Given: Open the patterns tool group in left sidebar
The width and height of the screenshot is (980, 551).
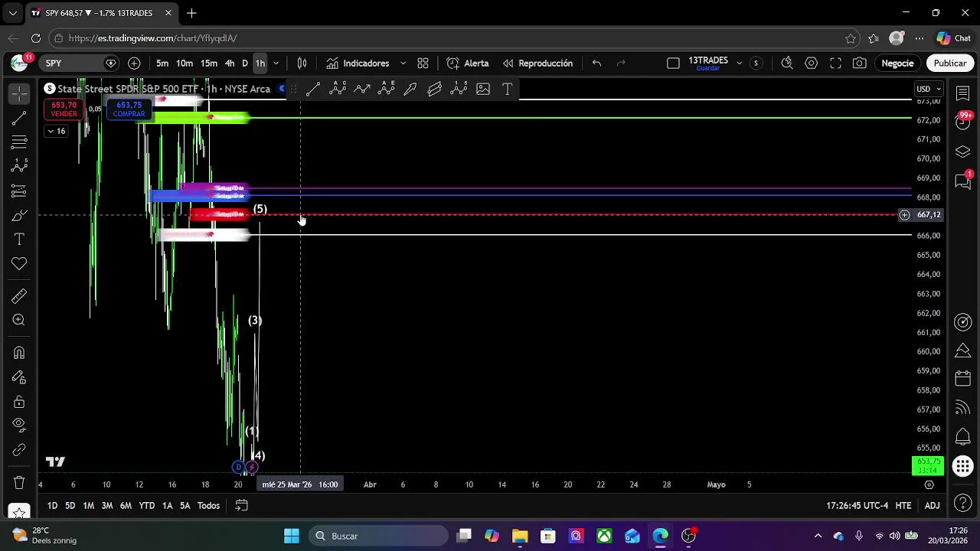Looking at the screenshot, I should pyautogui.click(x=19, y=166).
